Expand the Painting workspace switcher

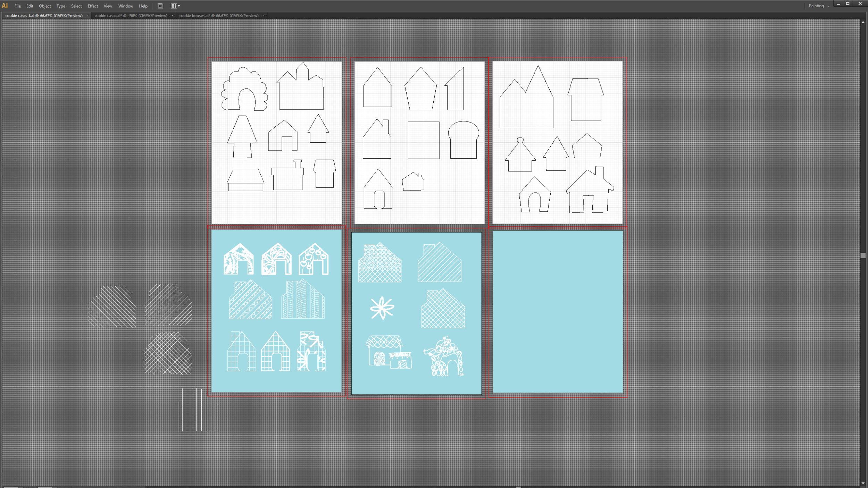click(818, 6)
